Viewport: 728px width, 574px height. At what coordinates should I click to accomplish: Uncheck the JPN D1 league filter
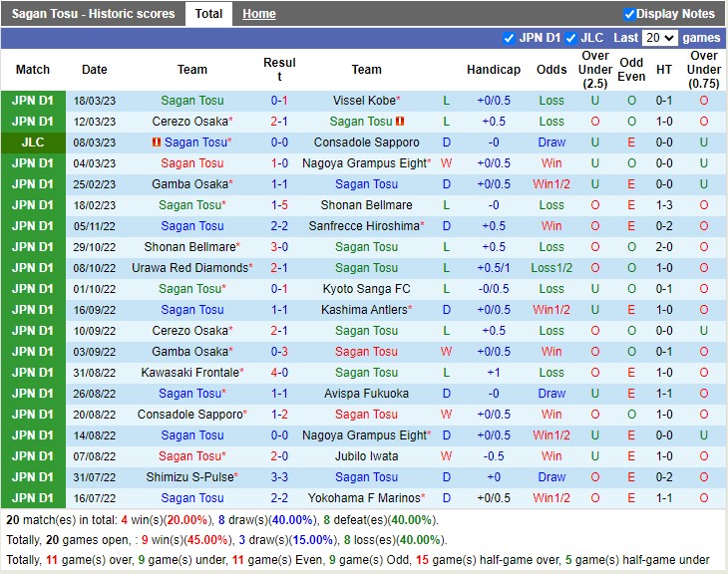(510, 38)
